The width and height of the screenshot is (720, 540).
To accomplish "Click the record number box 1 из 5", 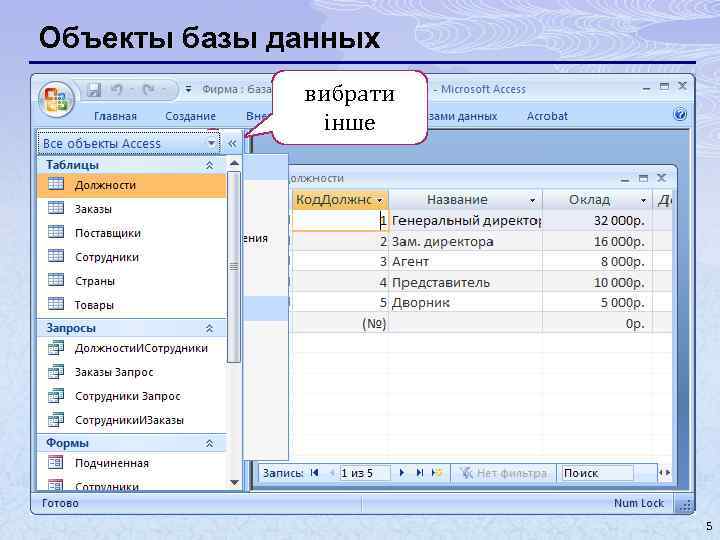I will [365, 473].
